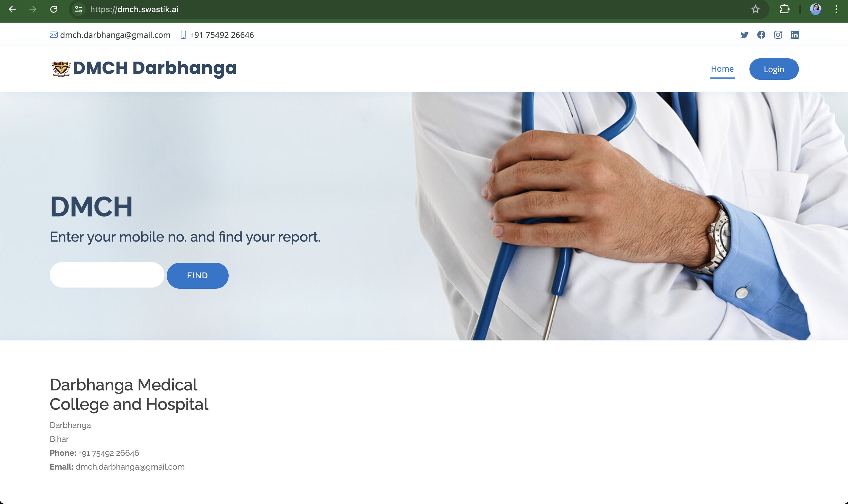
Task: Click the blue Login button
Action: click(774, 69)
